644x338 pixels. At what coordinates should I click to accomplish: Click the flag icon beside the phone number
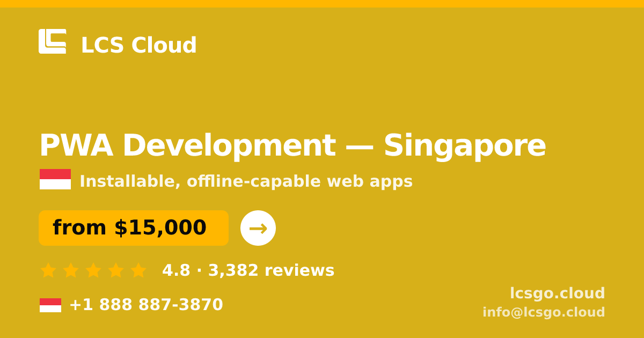pyautogui.click(x=50, y=305)
